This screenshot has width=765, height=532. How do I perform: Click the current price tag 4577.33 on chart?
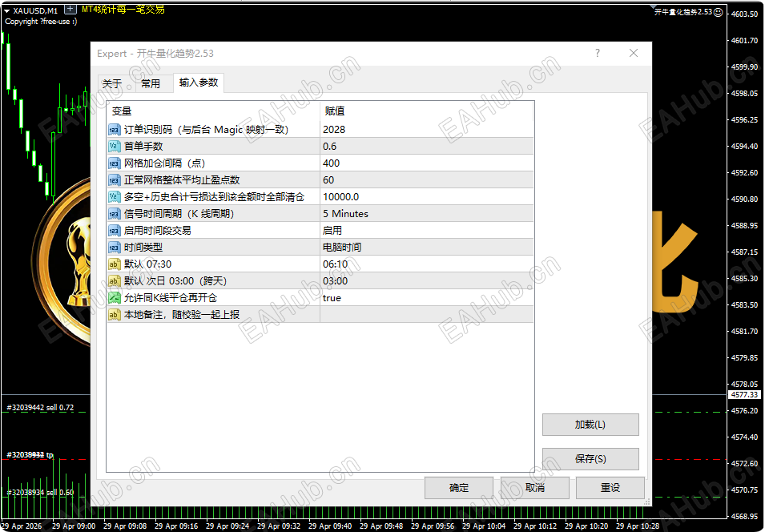744,394
